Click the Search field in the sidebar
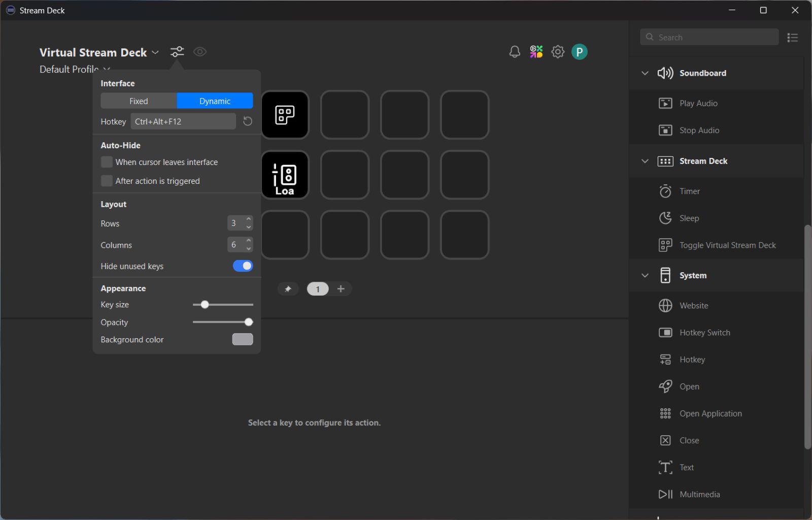This screenshot has width=812, height=520. 709,37
